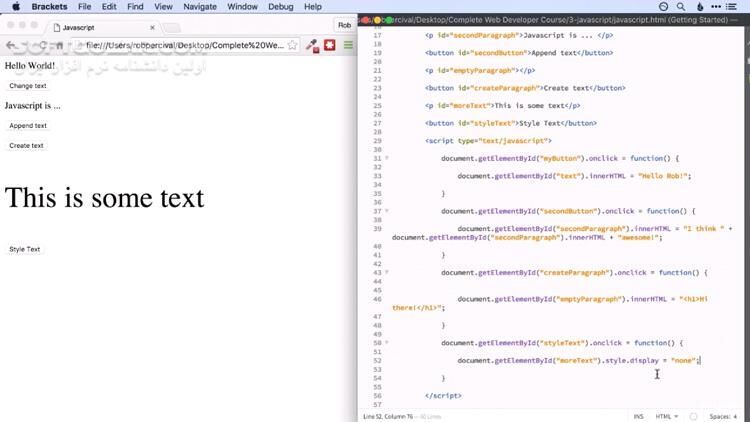Open the Debug menu

(281, 7)
